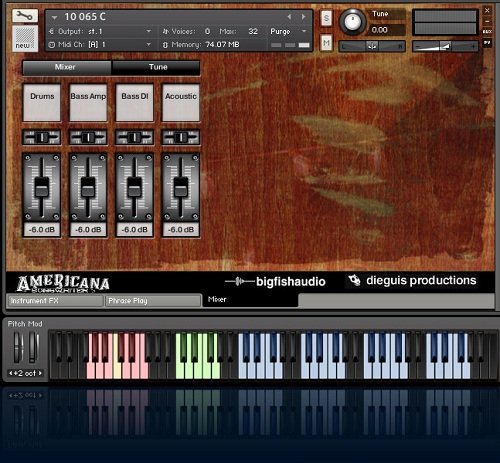This screenshot has width=500, height=463.
Task: Mute the instrument with the M button
Action: pyautogui.click(x=326, y=43)
